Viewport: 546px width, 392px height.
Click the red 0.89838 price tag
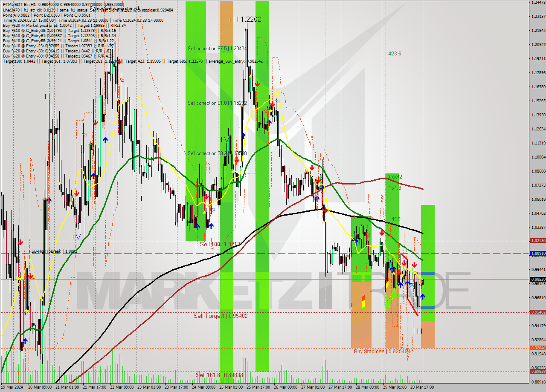pyautogui.click(x=537, y=372)
